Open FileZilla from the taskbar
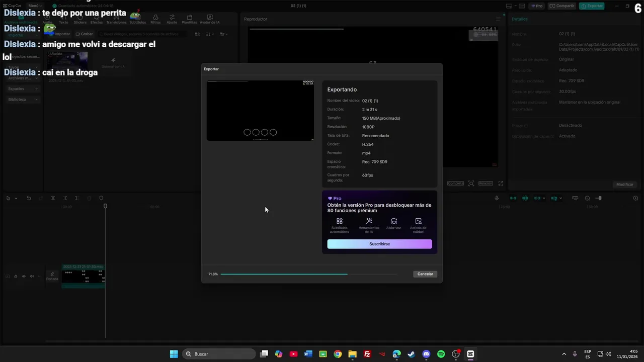This screenshot has width=644, height=362. click(x=367, y=354)
